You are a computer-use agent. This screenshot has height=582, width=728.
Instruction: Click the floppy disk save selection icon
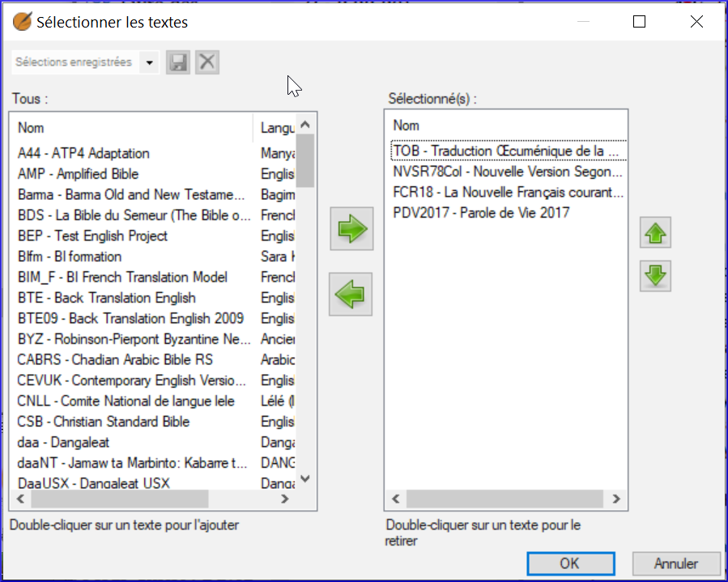coord(178,62)
